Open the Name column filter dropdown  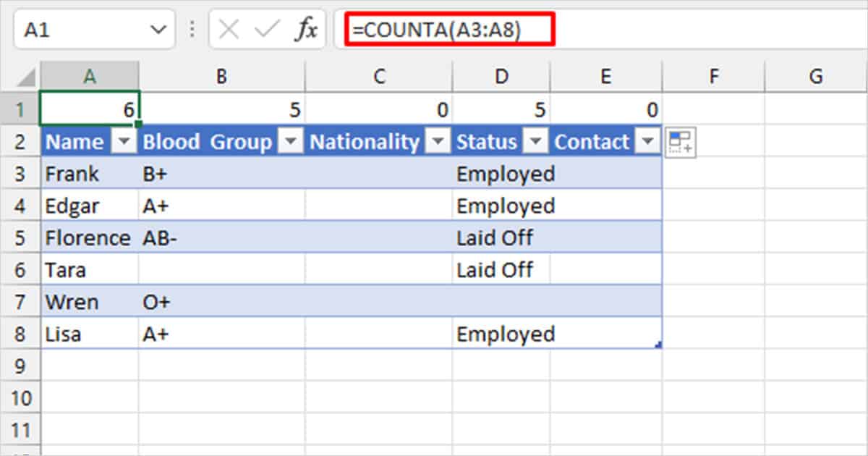tap(125, 143)
